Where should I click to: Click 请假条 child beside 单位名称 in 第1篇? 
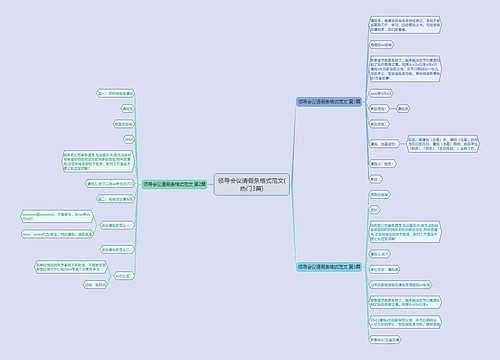tap(403, 109)
